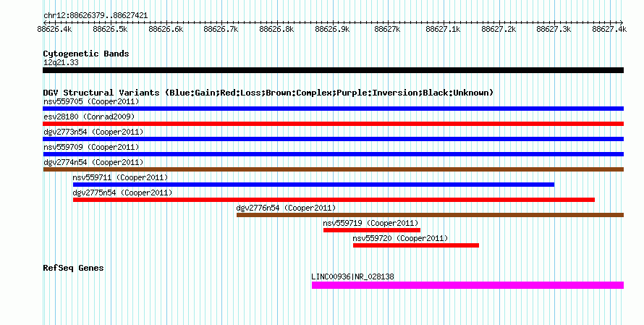
Task: Click the 88627.1k ruler tick label
Action: (443, 30)
